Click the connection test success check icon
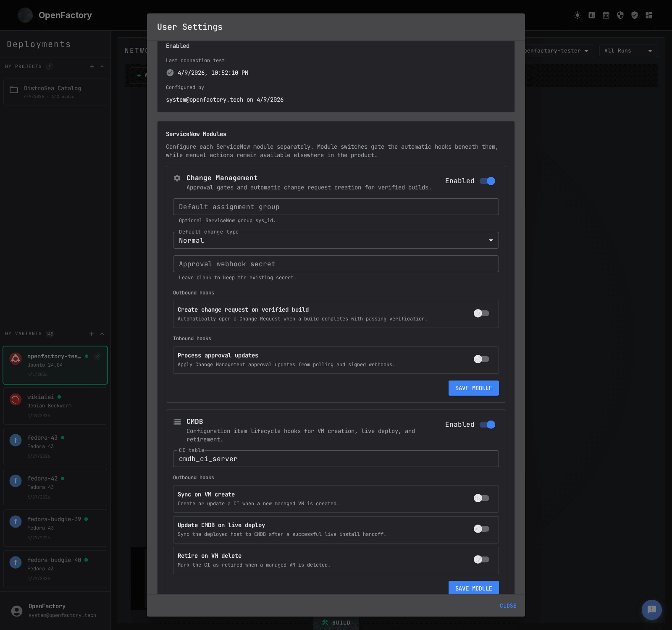The height and width of the screenshot is (630, 672). coord(170,73)
